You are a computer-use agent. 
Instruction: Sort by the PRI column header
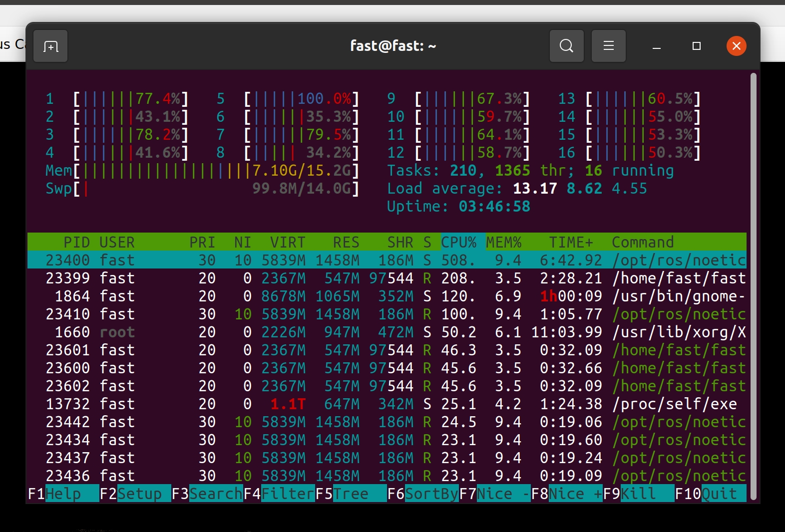click(202, 242)
